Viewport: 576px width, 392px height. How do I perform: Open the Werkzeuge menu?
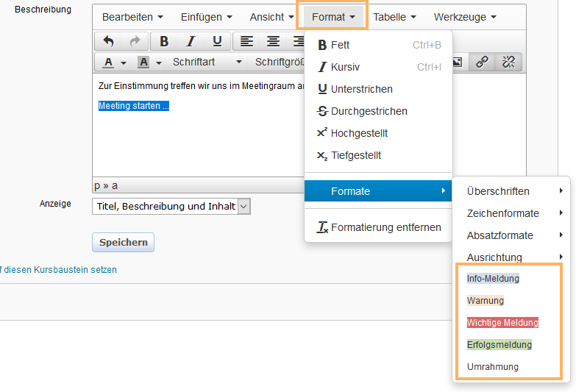(x=465, y=17)
